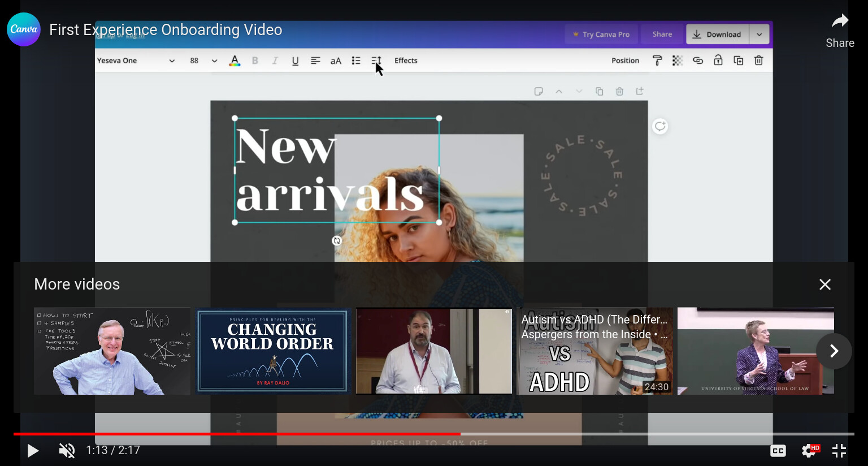This screenshot has width=868, height=466.
Task: Close the More videos panel
Action: click(x=825, y=284)
